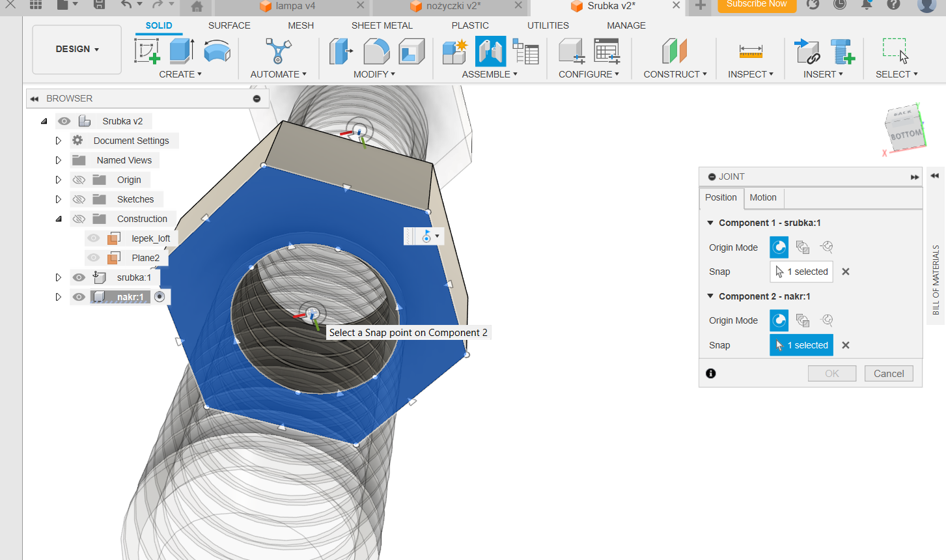Open the Automate tool icon
Screen dimensions: 946x560
click(278, 51)
